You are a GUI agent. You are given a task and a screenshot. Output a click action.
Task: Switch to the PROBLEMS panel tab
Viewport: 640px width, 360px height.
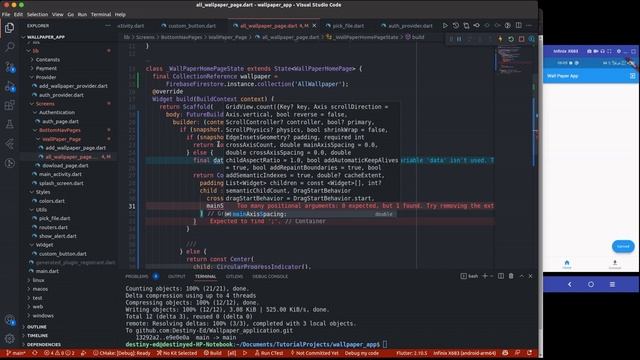137,276
